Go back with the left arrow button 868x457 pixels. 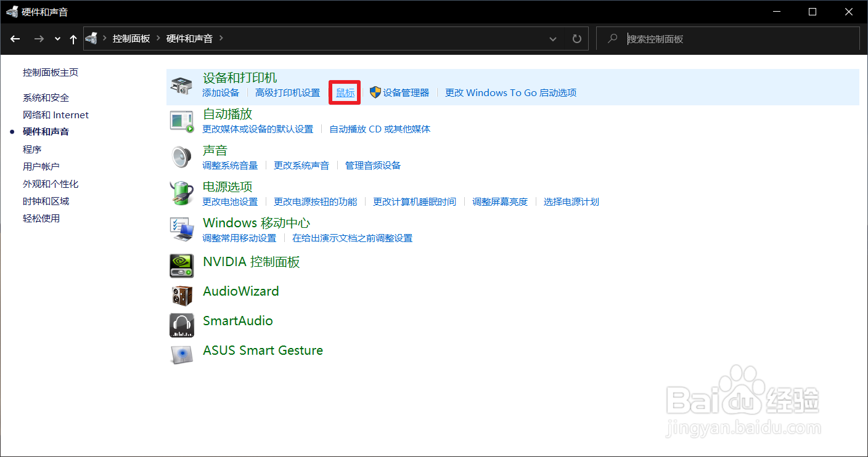click(x=15, y=39)
